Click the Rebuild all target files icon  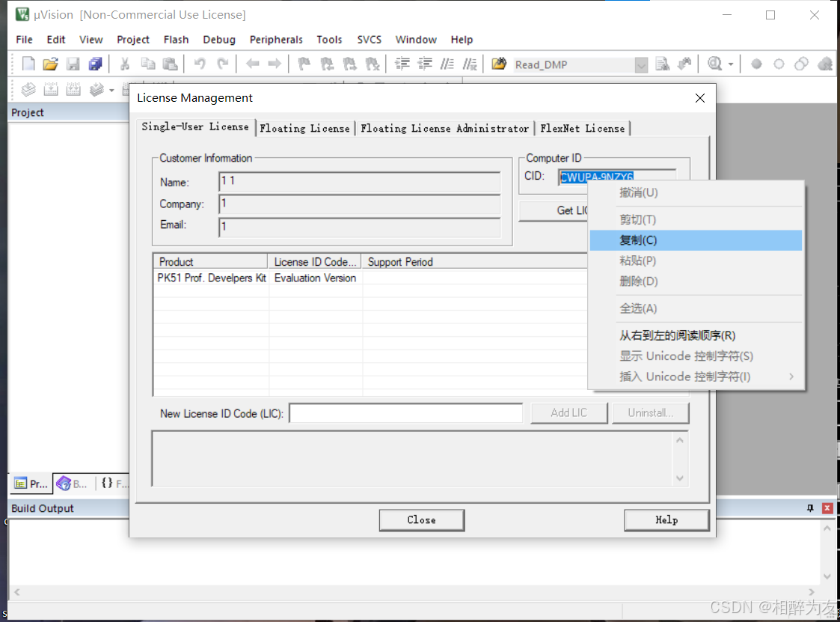click(73, 89)
